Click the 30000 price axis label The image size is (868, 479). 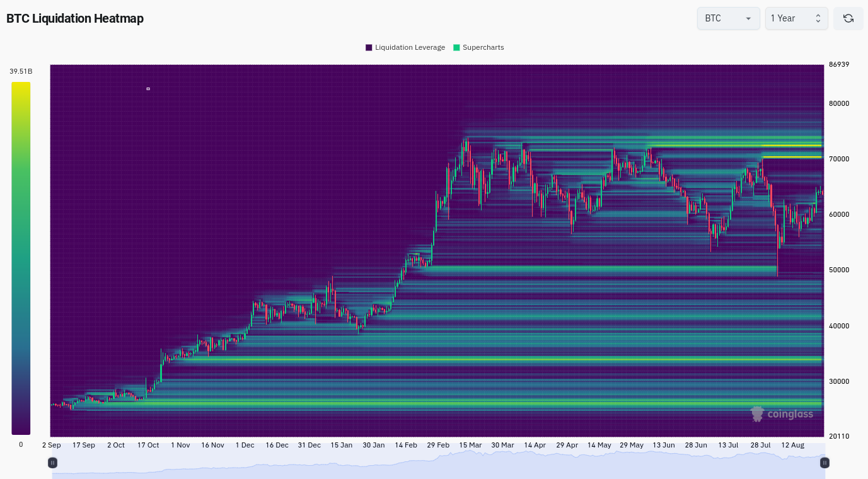pyautogui.click(x=839, y=381)
